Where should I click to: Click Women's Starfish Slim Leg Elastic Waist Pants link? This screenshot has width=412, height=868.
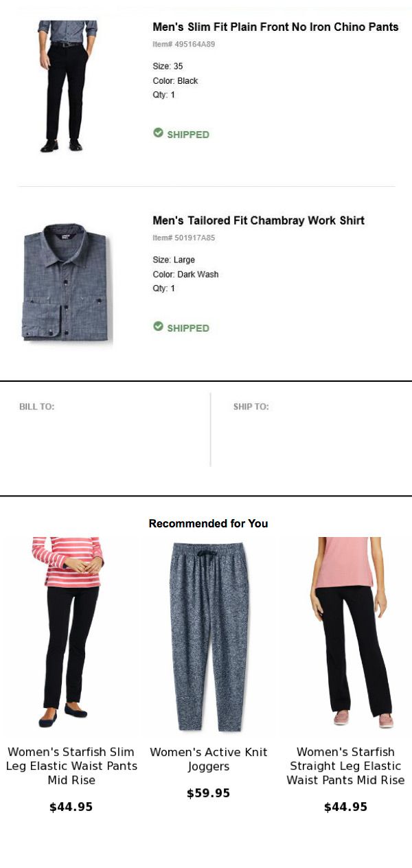[x=71, y=766]
